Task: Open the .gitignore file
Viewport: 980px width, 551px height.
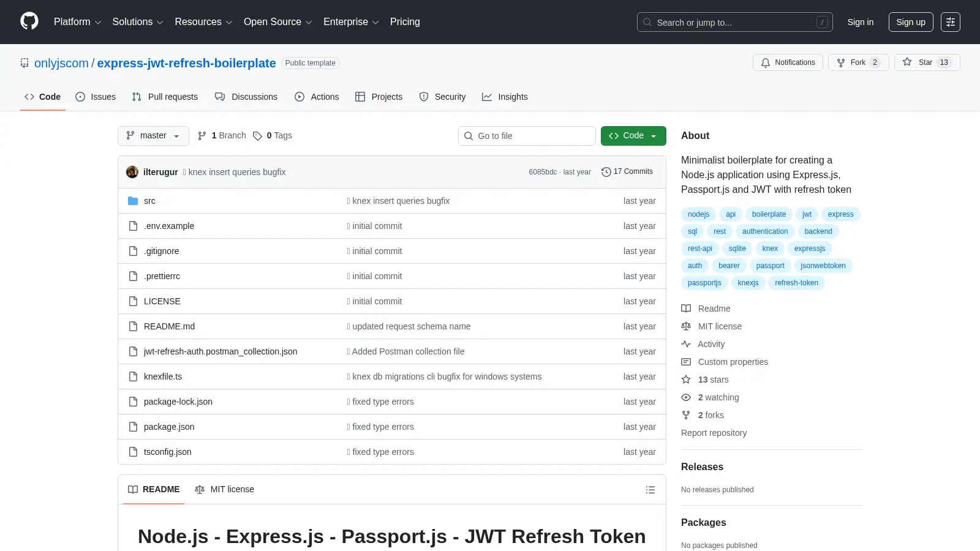Action: click(x=162, y=251)
